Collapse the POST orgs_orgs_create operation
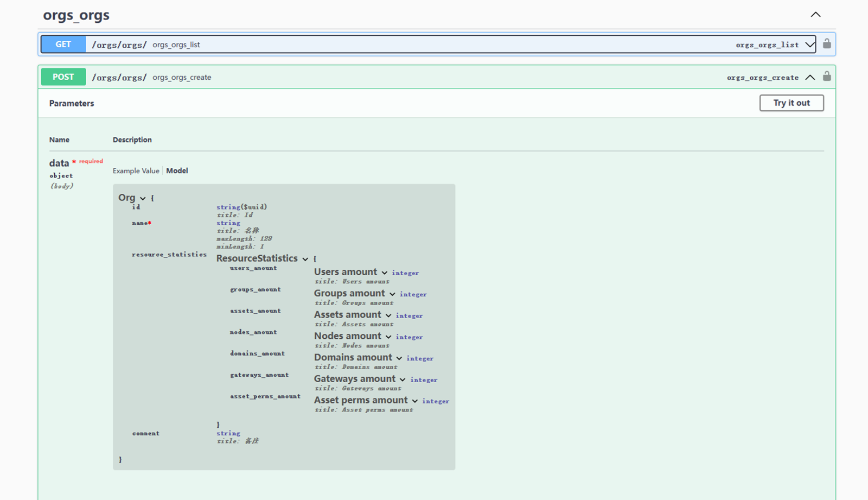Image resolution: width=868 pixels, height=500 pixels. pyautogui.click(x=810, y=77)
